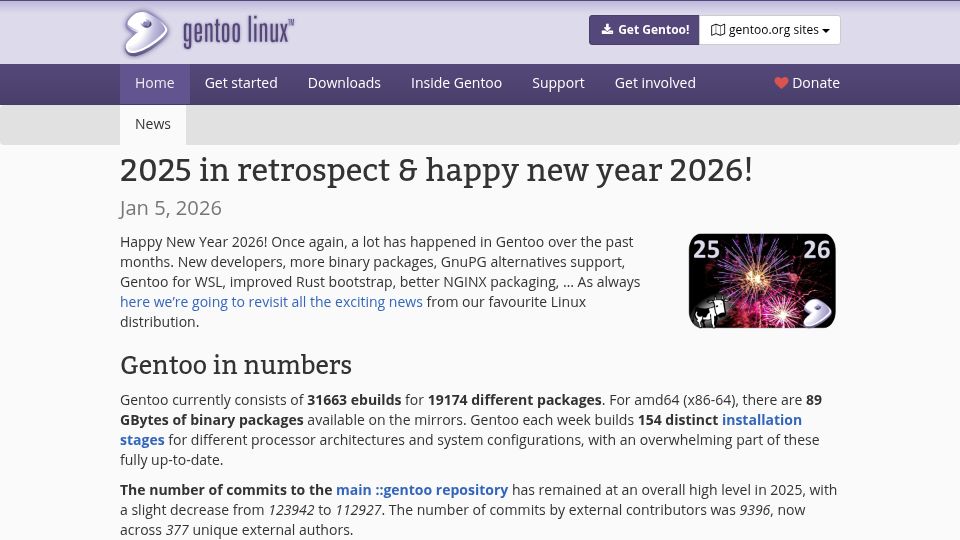Open the main ::gentoo repository link
This screenshot has height=540, width=960.
click(x=422, y=490)
